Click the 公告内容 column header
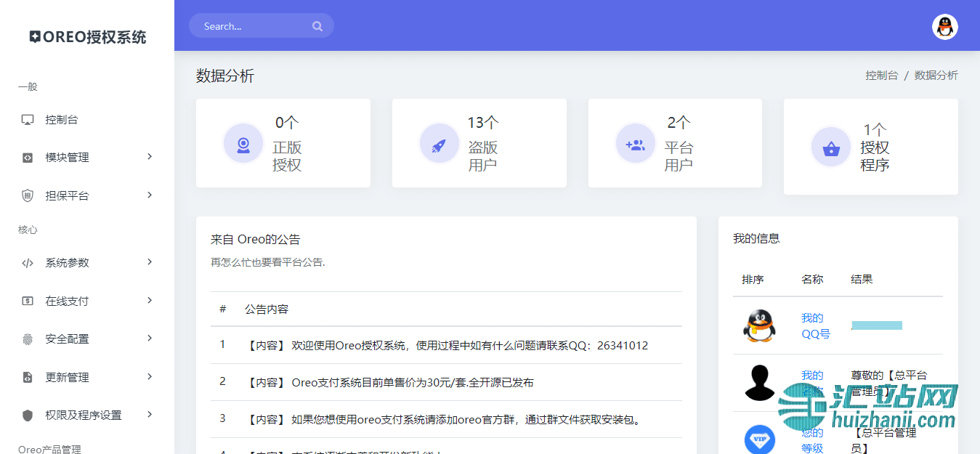The height and width of the screenshot is (454, 980). 267,309
